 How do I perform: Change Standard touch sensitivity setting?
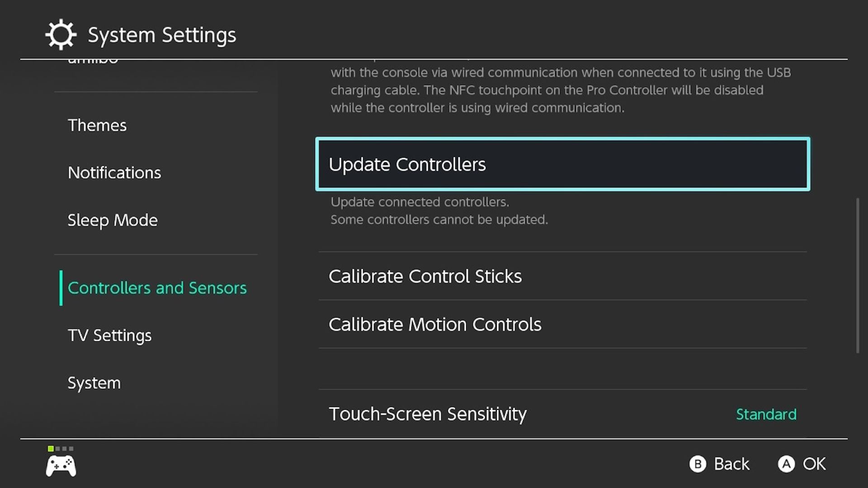pyautogui.click(x=766, y=413)
